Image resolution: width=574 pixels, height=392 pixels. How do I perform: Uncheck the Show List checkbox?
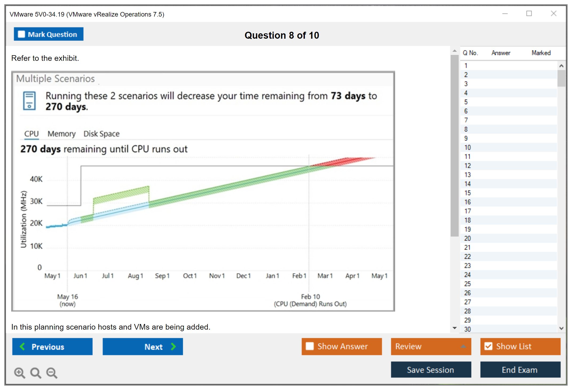tap(488, 346)
